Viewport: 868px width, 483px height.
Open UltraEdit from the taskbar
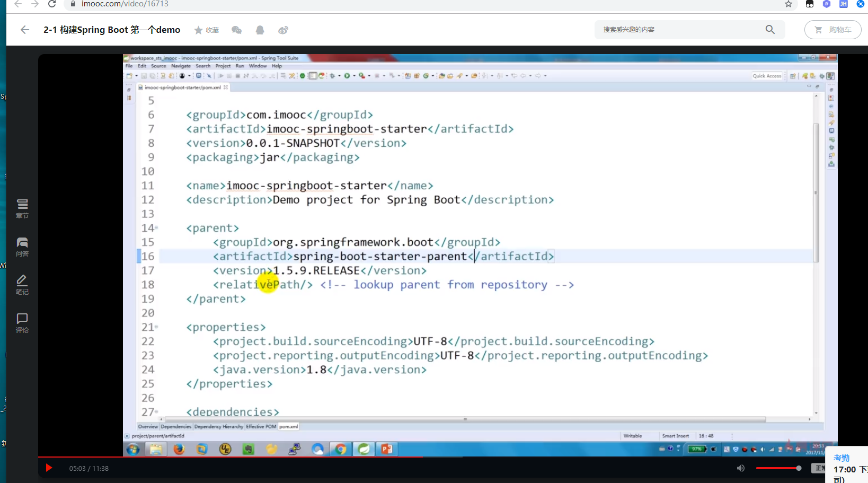(x=225, y=449)
